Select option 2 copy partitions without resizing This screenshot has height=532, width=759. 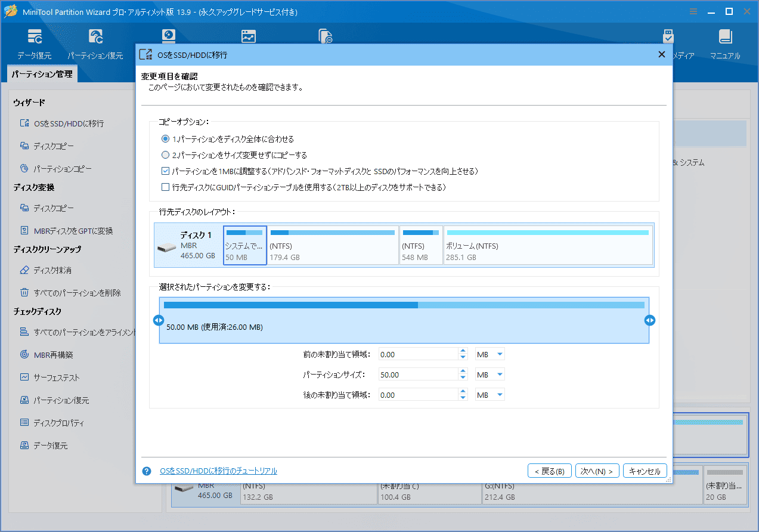click(x=166, y=155)
